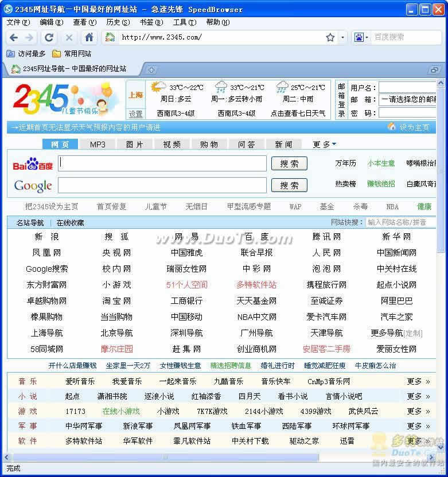Click the Monday rain weather icon
The width and height of the screenshot is (448, 477).
(x=221, y=87)
